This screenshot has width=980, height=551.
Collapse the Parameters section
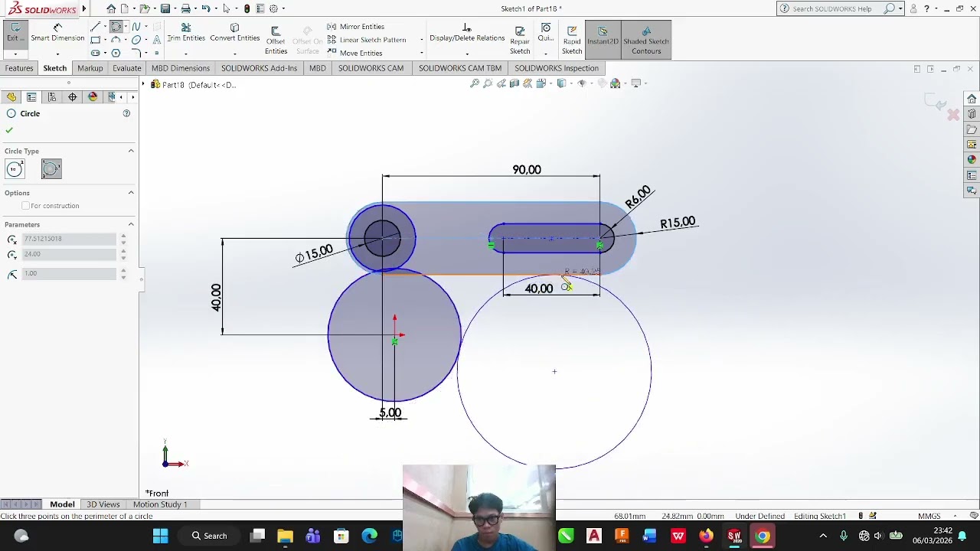(131, 224)
